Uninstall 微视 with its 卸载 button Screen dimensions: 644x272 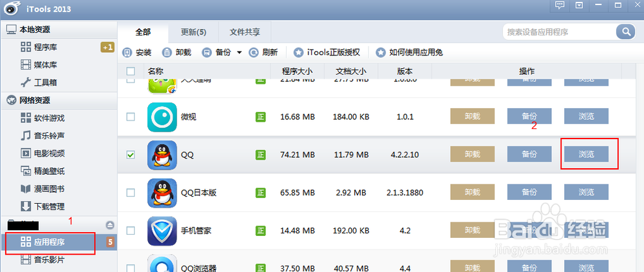tap(472, 116)
